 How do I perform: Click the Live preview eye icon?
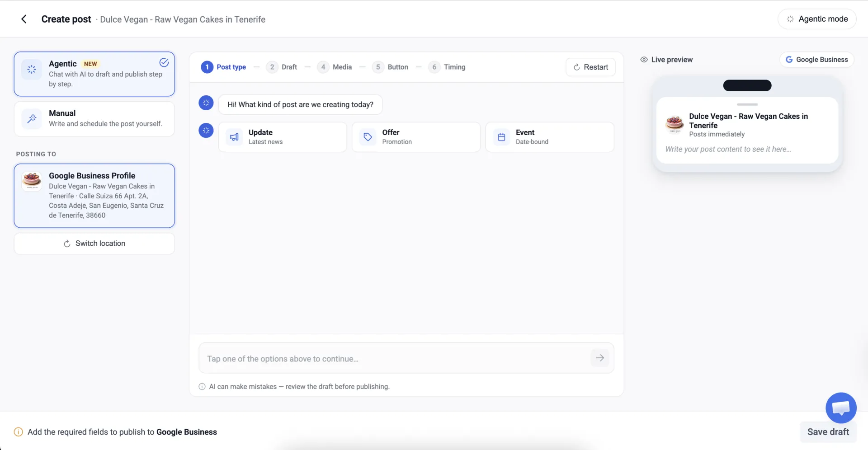(644, 60)
